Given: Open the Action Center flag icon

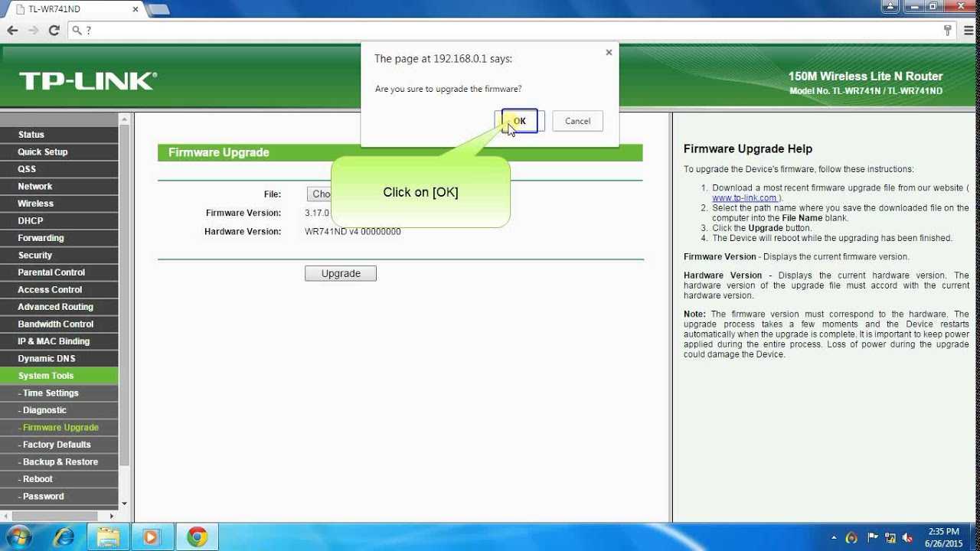Looking at the screenshot, I should pos(872,538).
